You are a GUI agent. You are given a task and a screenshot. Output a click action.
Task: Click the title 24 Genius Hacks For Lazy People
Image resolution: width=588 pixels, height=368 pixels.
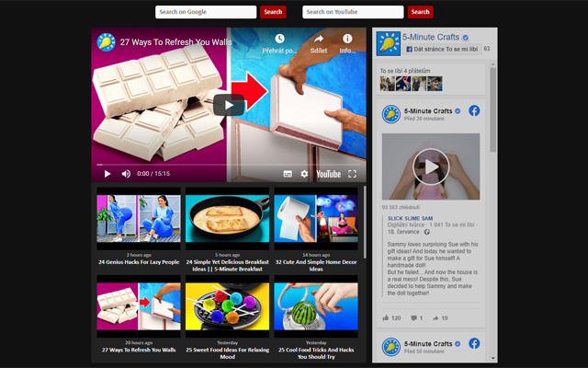139,262
